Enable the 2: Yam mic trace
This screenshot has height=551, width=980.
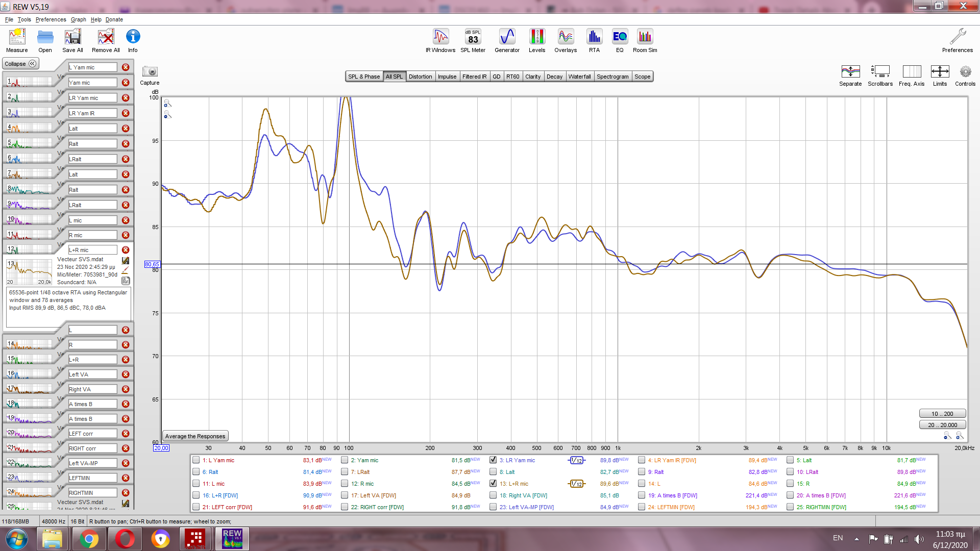[x=345, y=460]
